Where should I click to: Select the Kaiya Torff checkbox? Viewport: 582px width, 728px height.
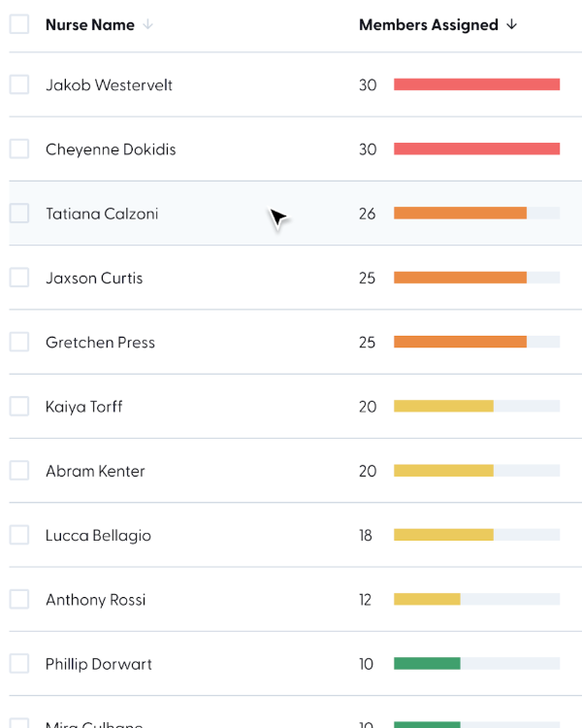tap(19, 406)
